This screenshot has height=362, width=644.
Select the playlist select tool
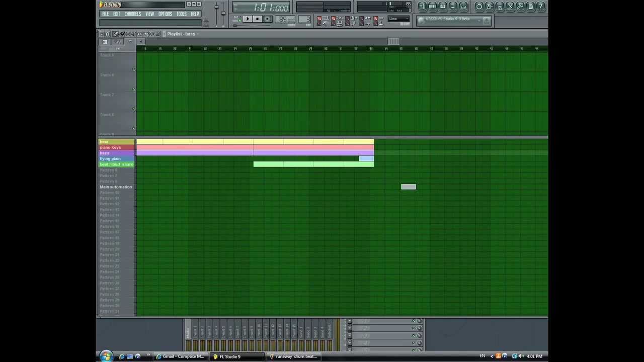151,34
